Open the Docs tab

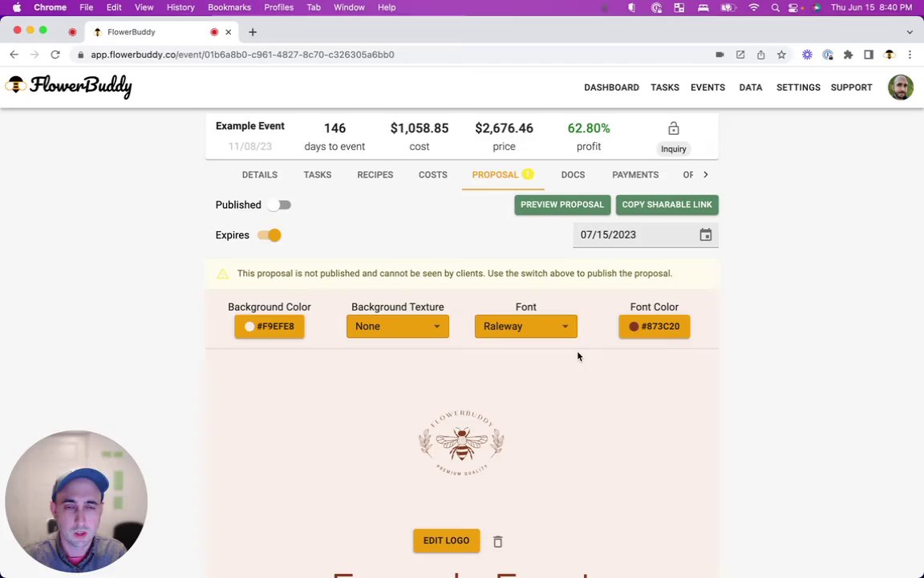click(x=573, y=174)
